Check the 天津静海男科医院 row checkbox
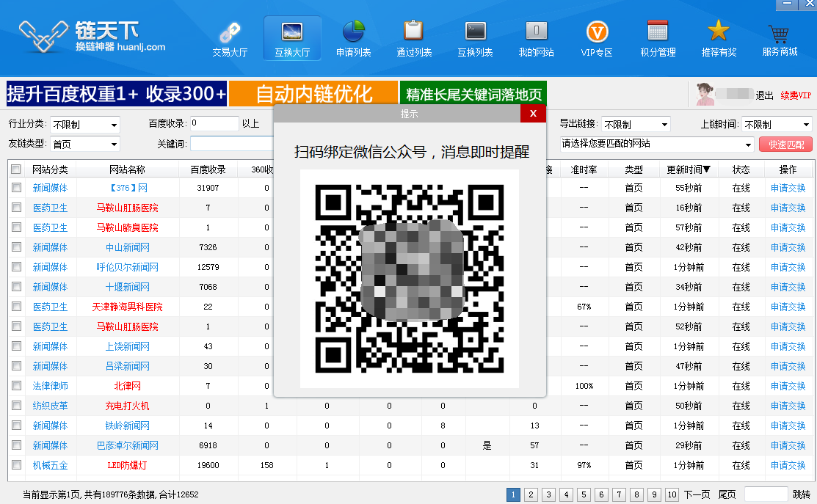 (16, 306)
